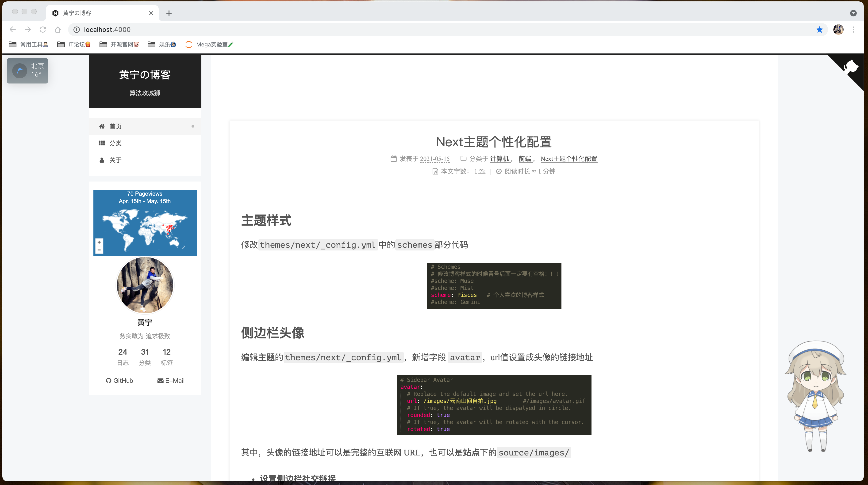The height and width of the screenshot is (485, 868).
Task: Go back with the browser back arrow
Action: pyautogui.click(x=13, y=30)
